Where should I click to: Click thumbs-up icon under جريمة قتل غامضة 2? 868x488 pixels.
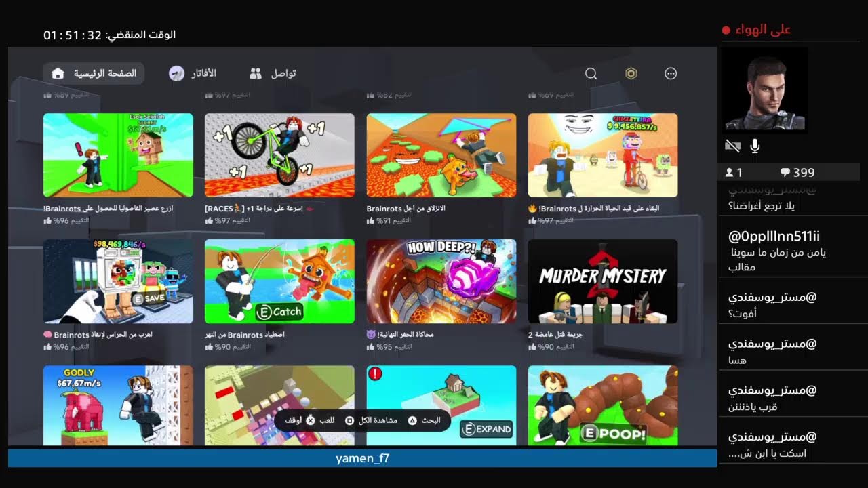click(x=532, y=347)
